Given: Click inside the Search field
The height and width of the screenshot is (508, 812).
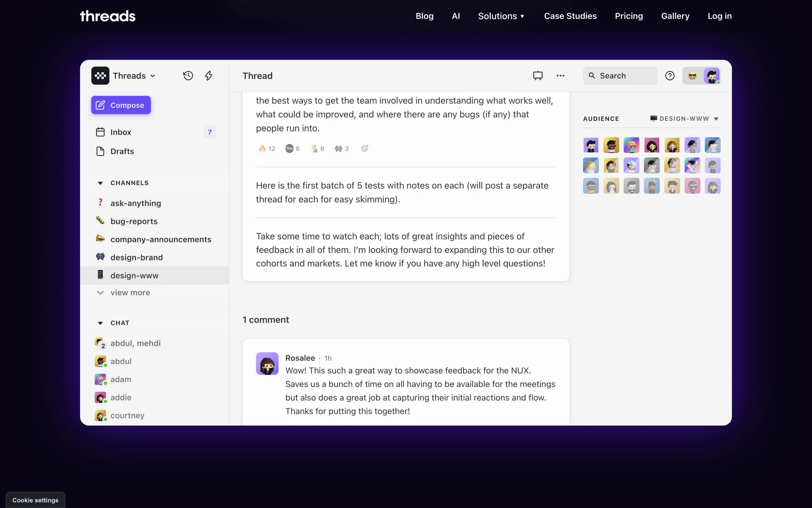Looking at the screenshot, I should 620,76.
